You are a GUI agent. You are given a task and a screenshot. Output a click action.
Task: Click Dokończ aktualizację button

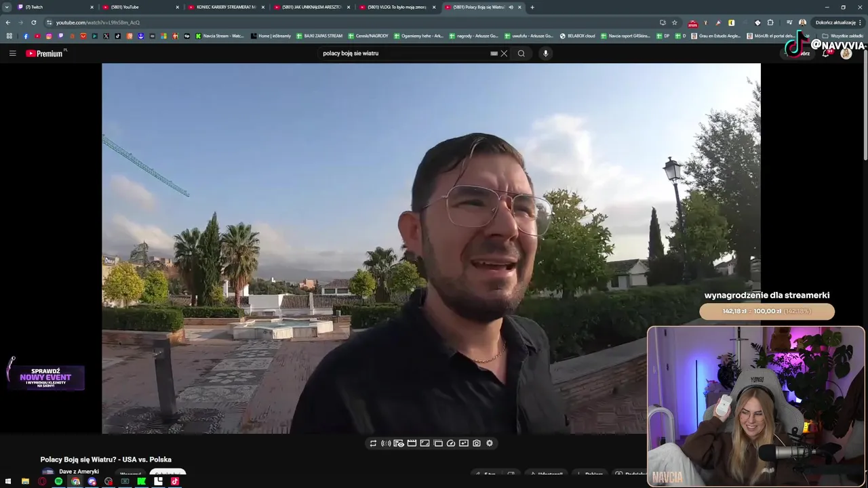pos(838,22)
